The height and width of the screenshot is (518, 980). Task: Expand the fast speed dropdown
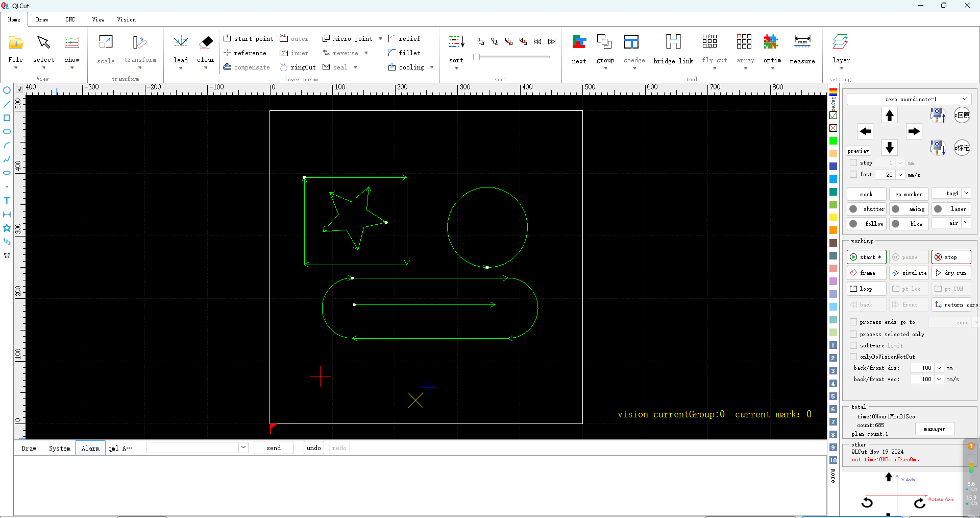pos(900,175)
